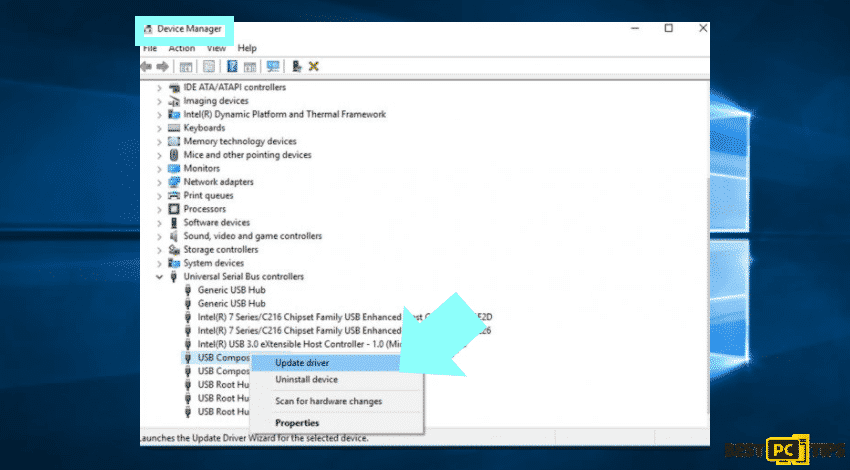
Task: Toggle the Show/Hide Action Pane toolbar icon
Action: (x=250, y=67)
